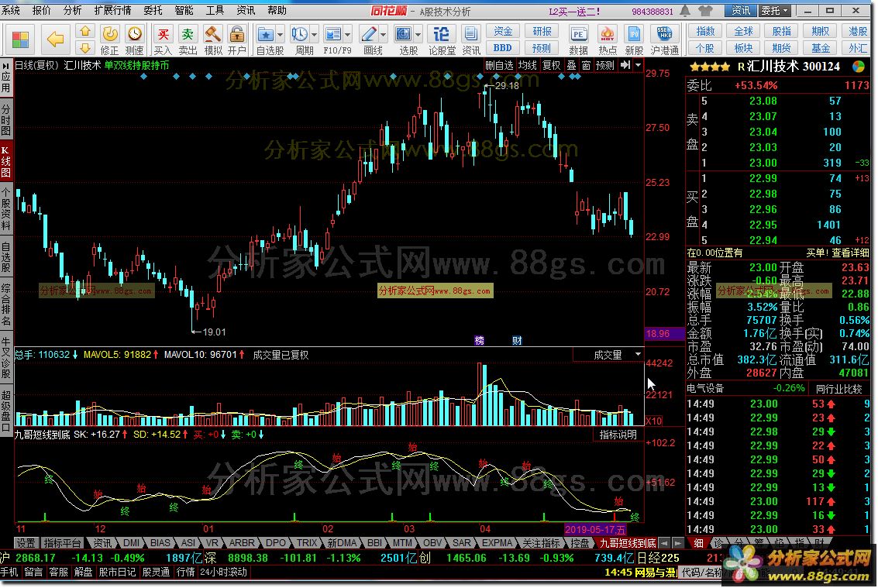Open the 扩展行情 menu
This screenshot has width=878, height=588.
(112, 11)
